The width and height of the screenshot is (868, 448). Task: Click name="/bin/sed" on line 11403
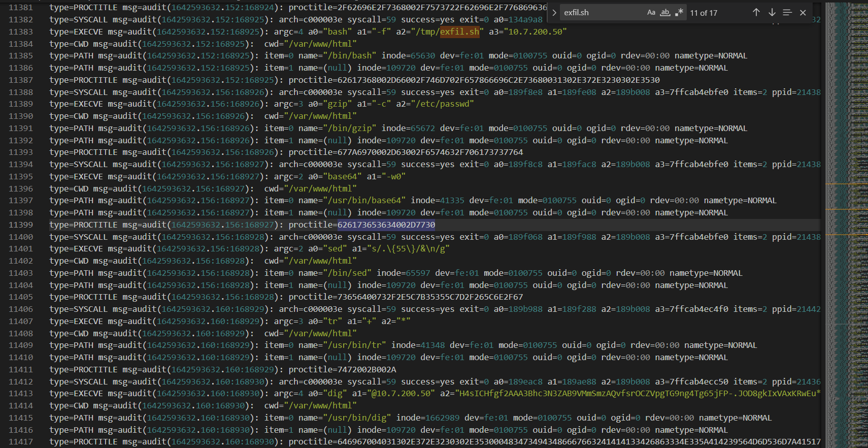coord(335,273)
